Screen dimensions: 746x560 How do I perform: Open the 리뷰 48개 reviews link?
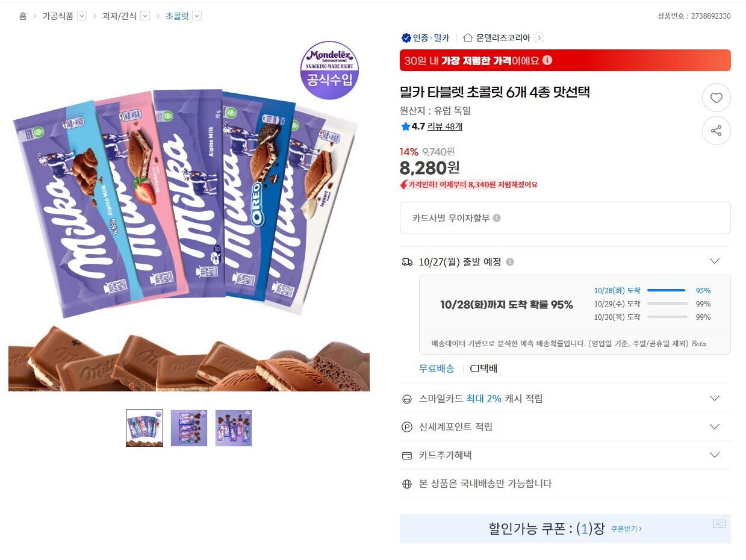click(x=445, y=126)
